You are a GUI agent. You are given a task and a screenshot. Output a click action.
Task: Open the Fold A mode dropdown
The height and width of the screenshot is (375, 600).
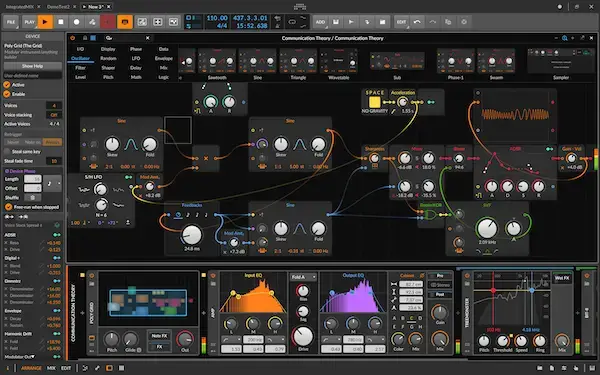pyautogui.click(x=303, y=277)
